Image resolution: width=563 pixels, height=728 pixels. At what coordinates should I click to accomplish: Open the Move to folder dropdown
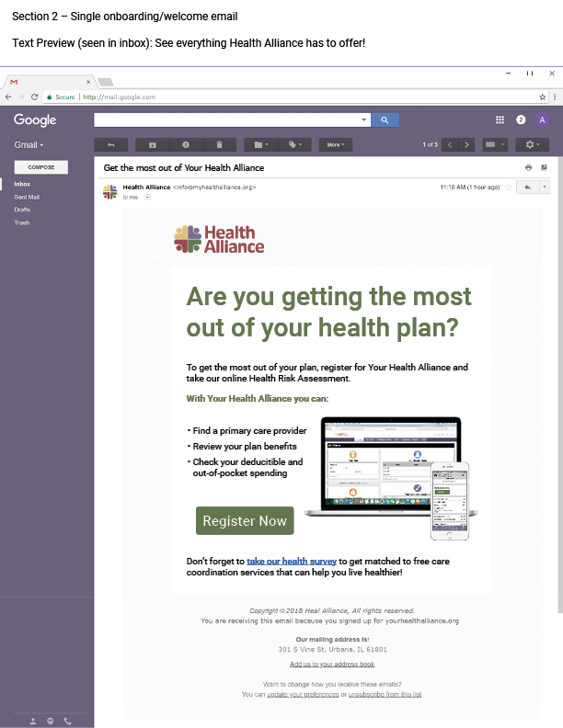pyautogui.click(x=259, y=145)
